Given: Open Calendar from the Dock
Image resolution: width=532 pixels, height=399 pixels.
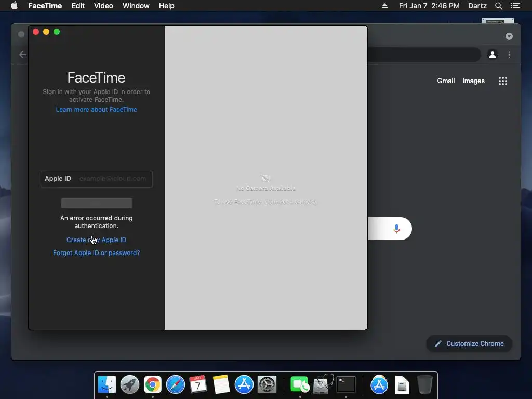Looking at the screenshot, I should click(198, 385).
